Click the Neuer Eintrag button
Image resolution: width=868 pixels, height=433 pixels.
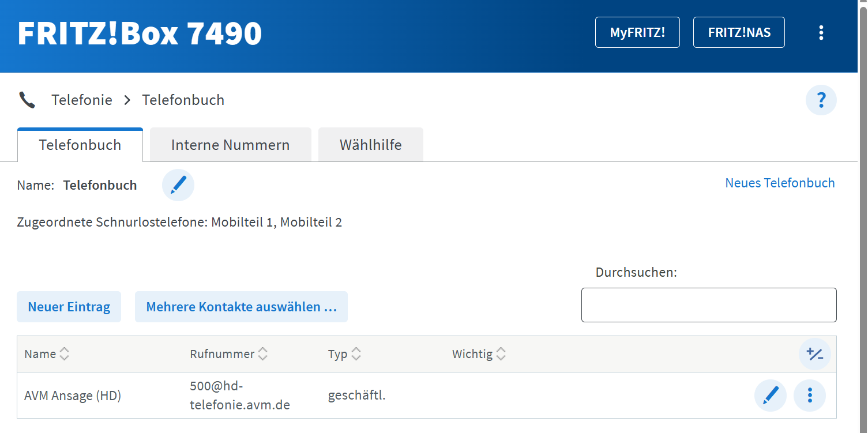[69, 307]
